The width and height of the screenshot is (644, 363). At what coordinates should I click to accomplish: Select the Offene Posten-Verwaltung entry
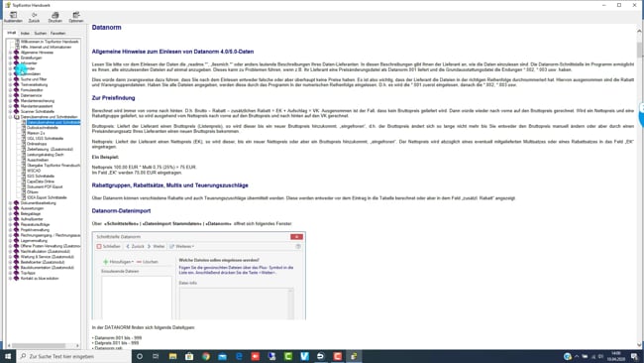(x=50, y=246)
